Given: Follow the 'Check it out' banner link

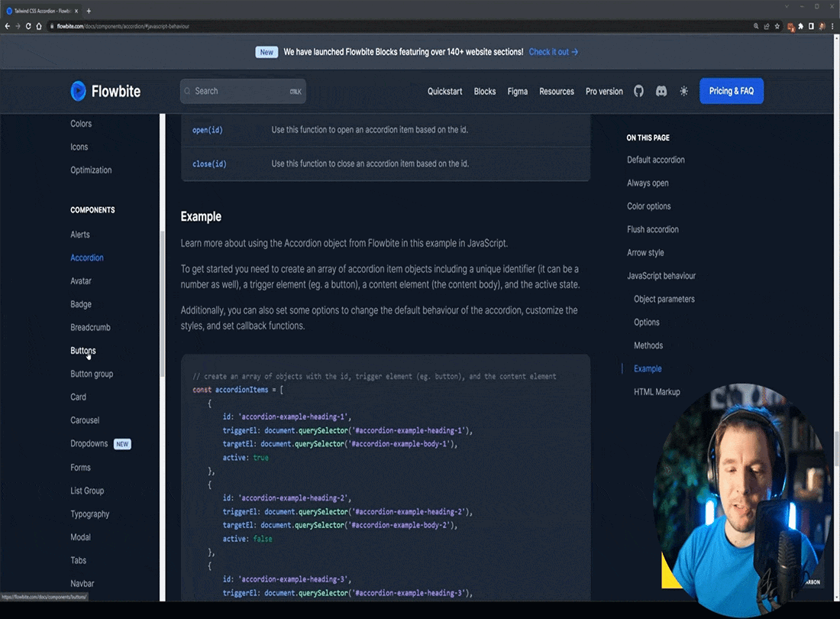Looking at the screenshot, I should point(553,52).
